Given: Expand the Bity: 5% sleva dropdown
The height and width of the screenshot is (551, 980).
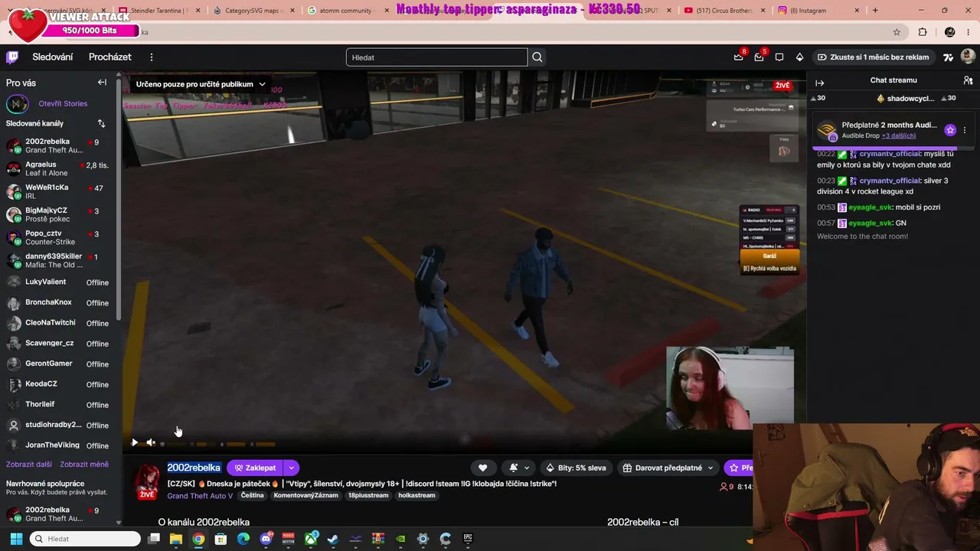Looking at the screenshot, I should point(578,468).
